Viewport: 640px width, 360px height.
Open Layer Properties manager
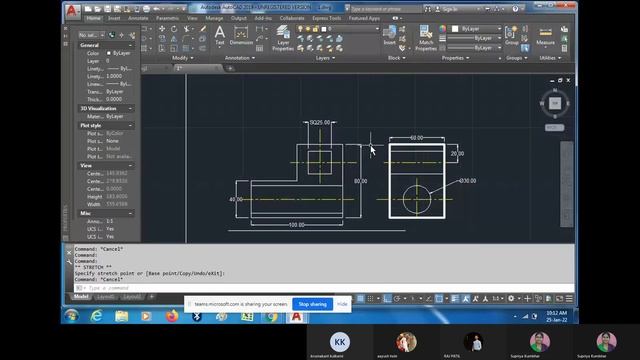(x=283, y=38)
